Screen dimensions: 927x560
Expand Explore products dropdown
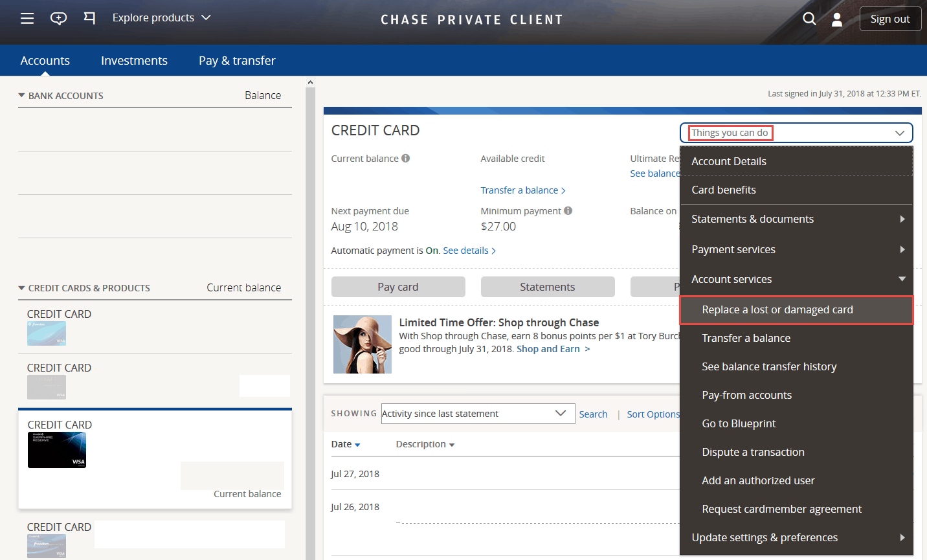162,17
